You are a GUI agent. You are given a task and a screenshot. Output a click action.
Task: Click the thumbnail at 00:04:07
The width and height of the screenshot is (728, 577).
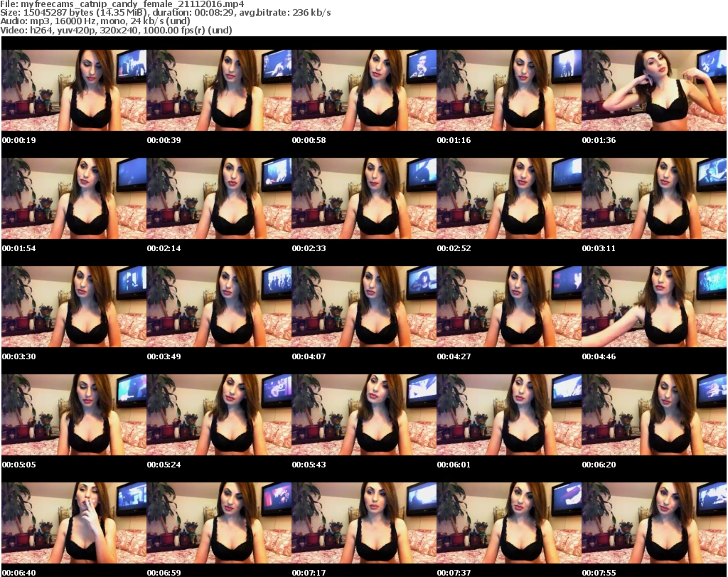point(364,307)
